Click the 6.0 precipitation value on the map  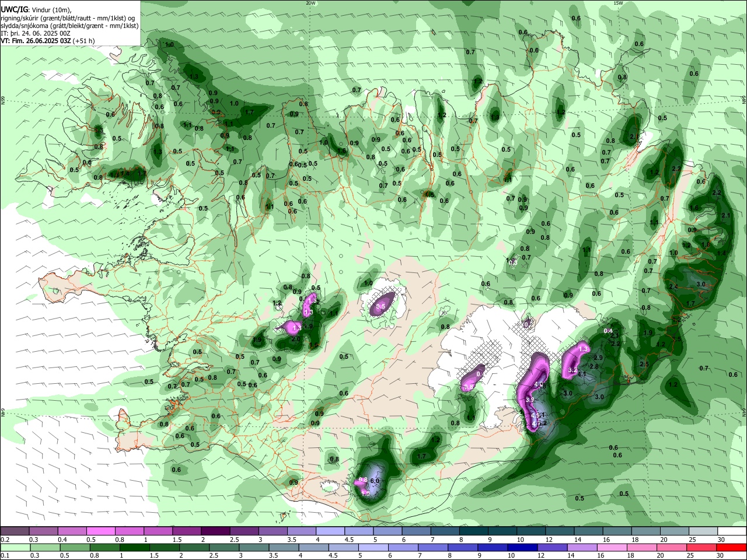[375, 481]
